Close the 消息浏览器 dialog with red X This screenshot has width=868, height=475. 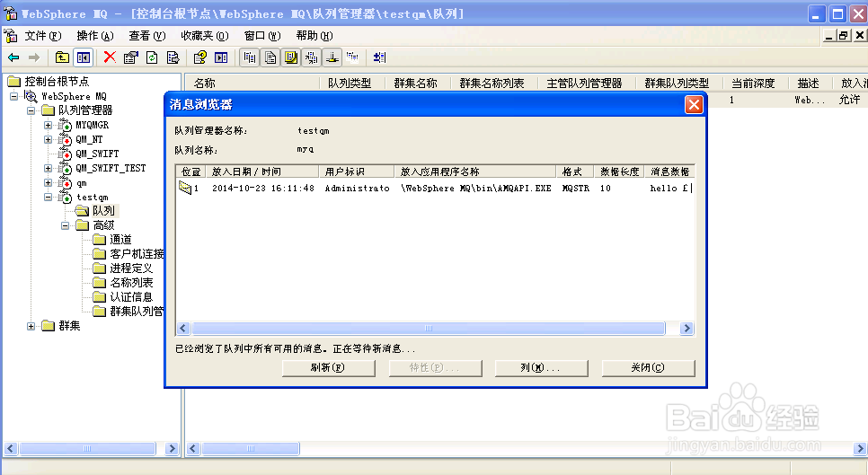tap(694, 104)
